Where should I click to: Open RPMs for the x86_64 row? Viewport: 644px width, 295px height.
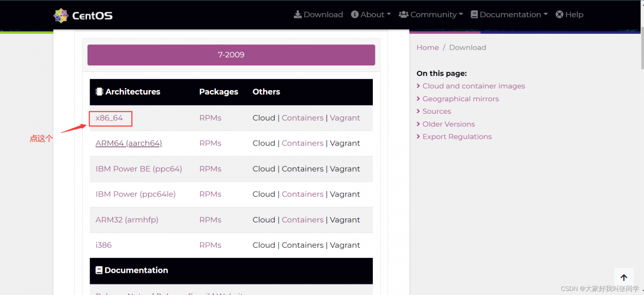(x=210, y=118)
